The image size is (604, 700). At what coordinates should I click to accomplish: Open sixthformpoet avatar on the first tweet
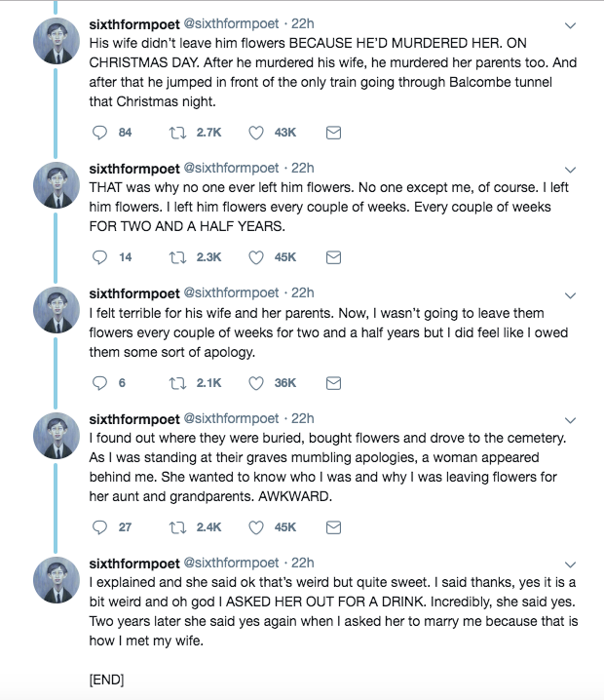click(57, 41)
